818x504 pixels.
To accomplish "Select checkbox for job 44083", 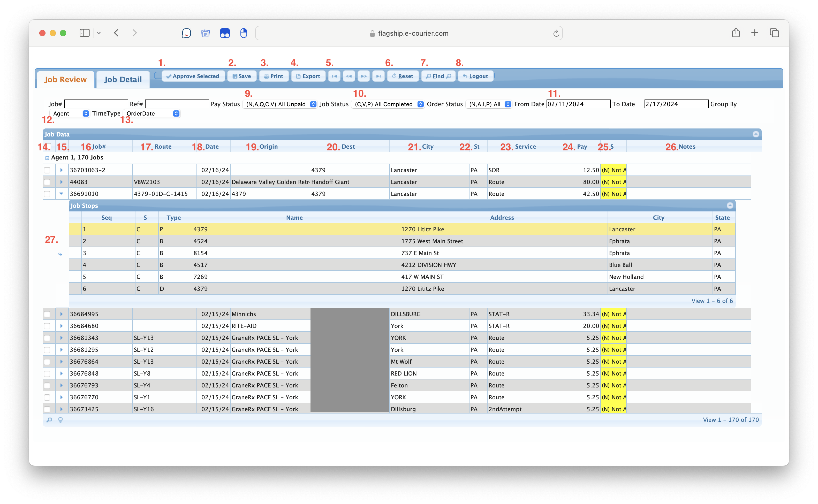I will 47,182.
